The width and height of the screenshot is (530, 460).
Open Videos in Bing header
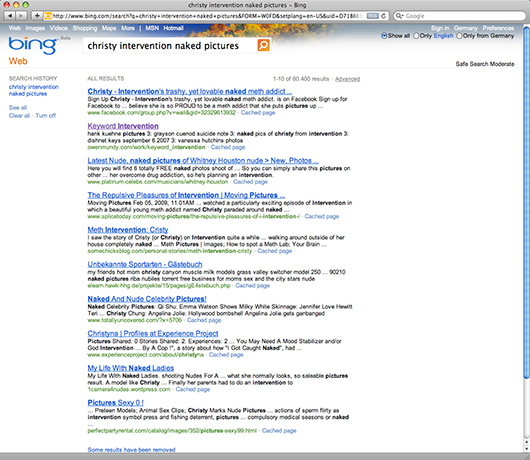tap(58, 28)
